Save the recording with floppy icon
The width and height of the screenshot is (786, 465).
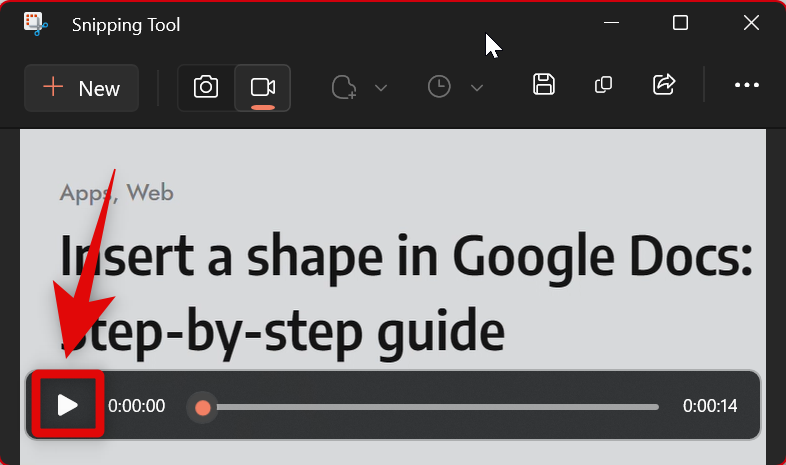point(544,84)
